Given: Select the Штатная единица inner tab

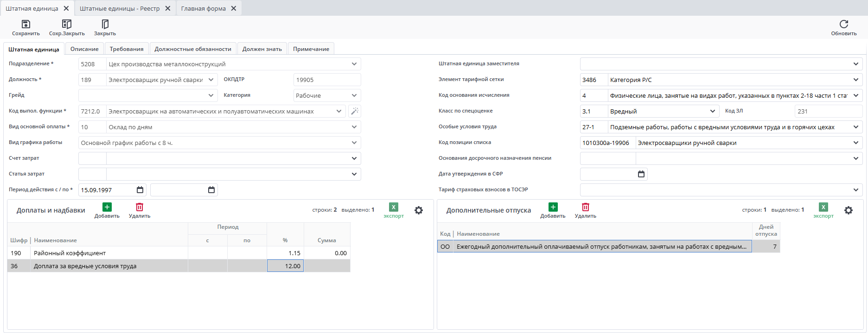Looking at the screenshot, I should [34, 49].
